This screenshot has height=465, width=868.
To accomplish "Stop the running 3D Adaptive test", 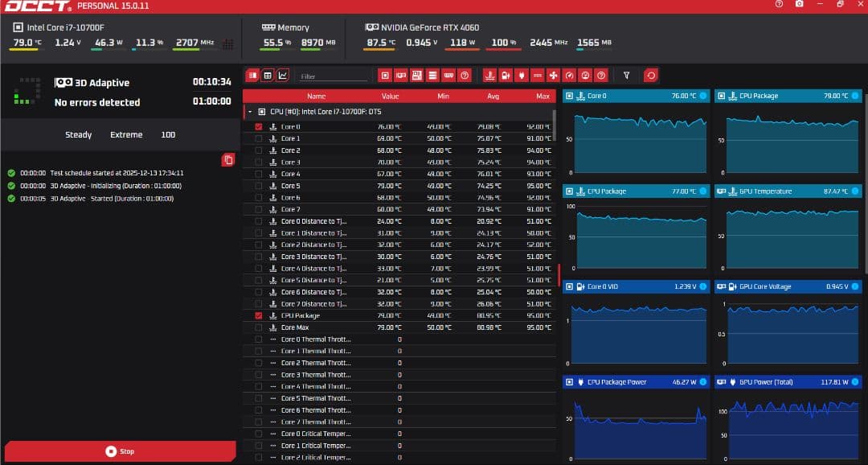I will coord(120,451).
